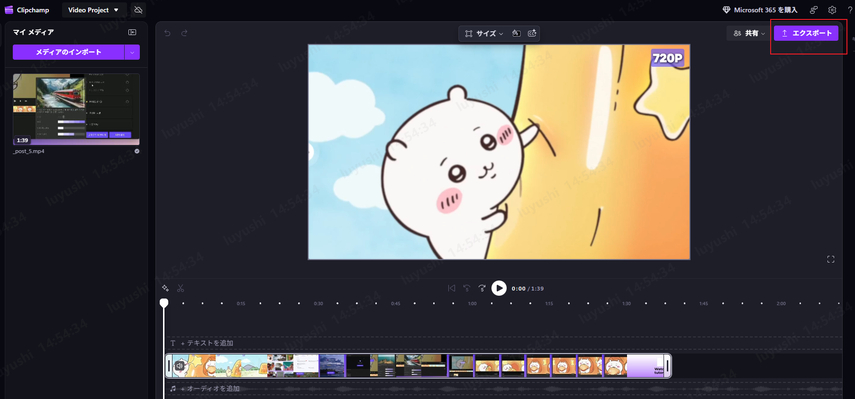Click the _post_5.mp4 file name
This screenshot has height=399, width=855.
click(x=28, y=151)
